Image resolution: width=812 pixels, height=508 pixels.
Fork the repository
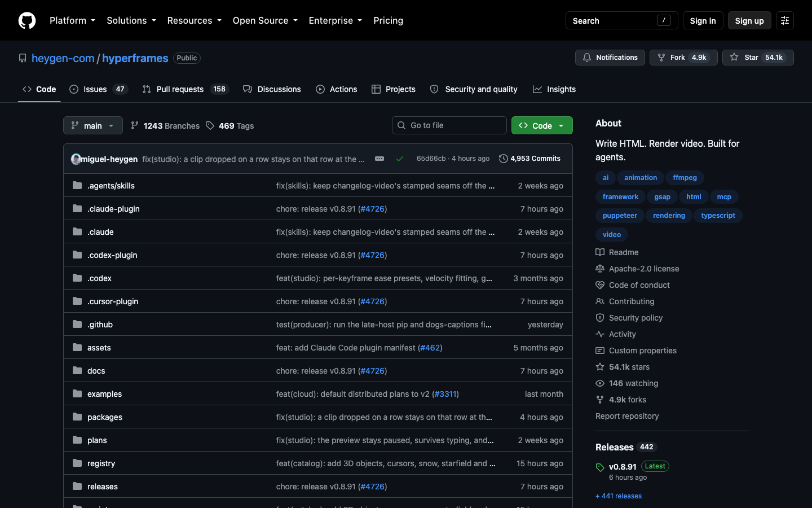coord(683,58)
